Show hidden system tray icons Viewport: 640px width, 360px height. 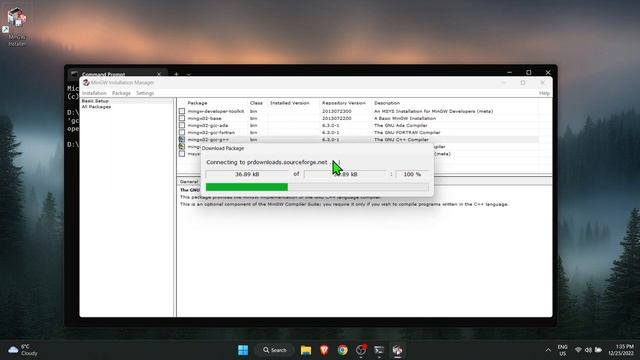[548, 350]
